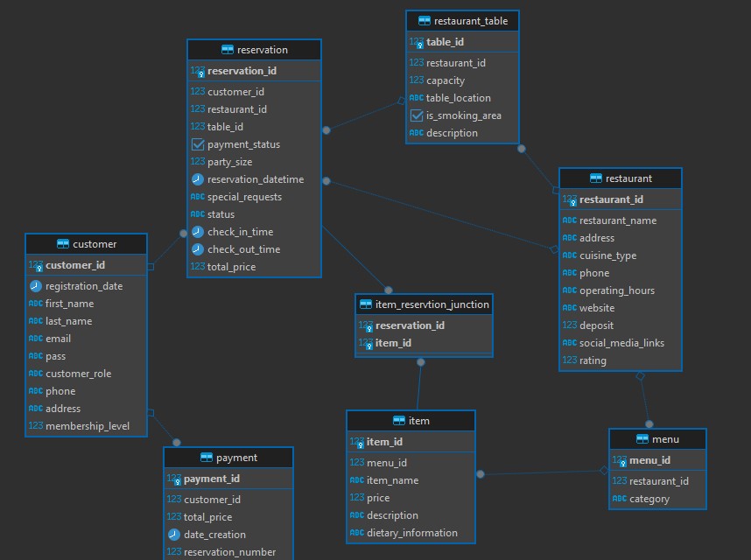Select the special_requests column in reservation
The image size is (751, 560).
(244, 197)
